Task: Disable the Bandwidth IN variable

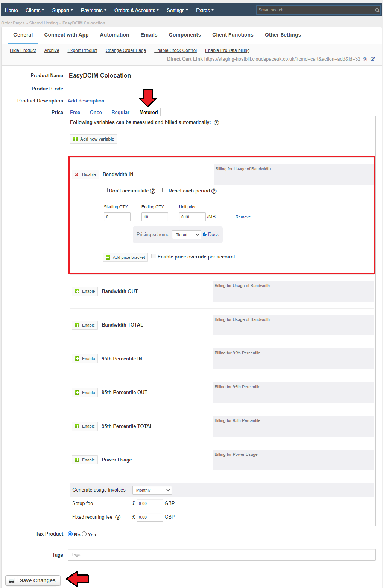Action: coord(85,174)
